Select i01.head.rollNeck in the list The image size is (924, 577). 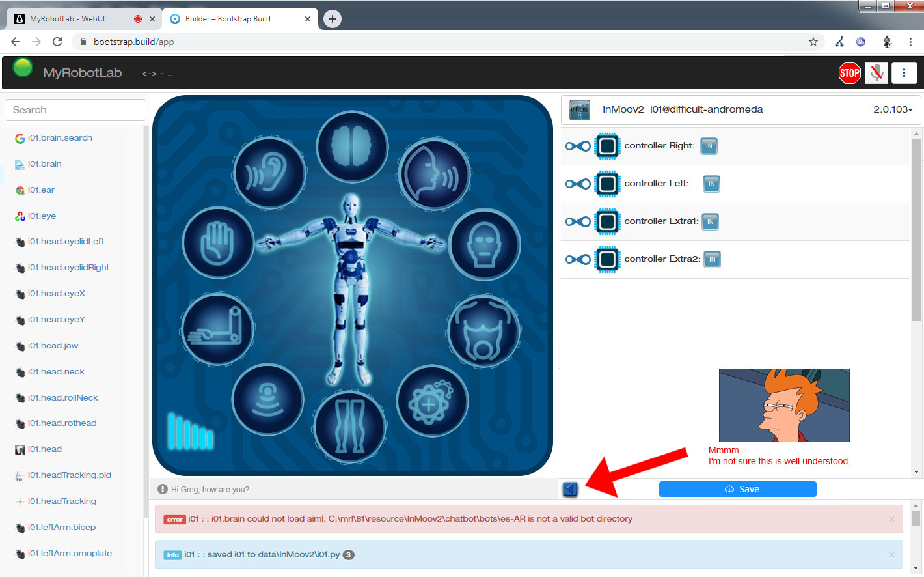click(x=63, y=398)
